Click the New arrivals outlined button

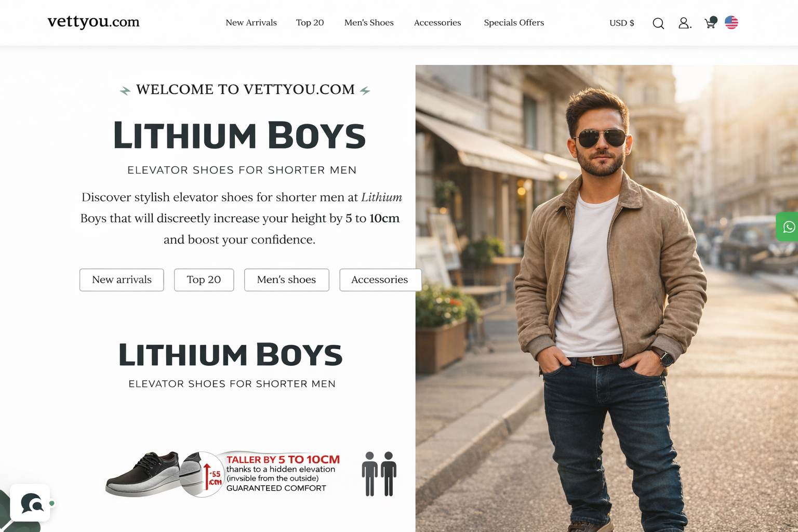[122, 280]
